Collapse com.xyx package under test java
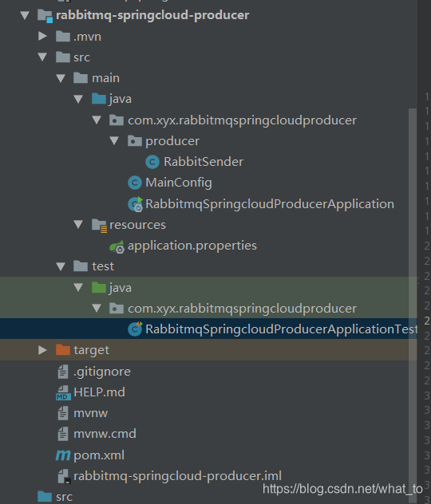The image size is (431, 504). (x=97, y=309)
